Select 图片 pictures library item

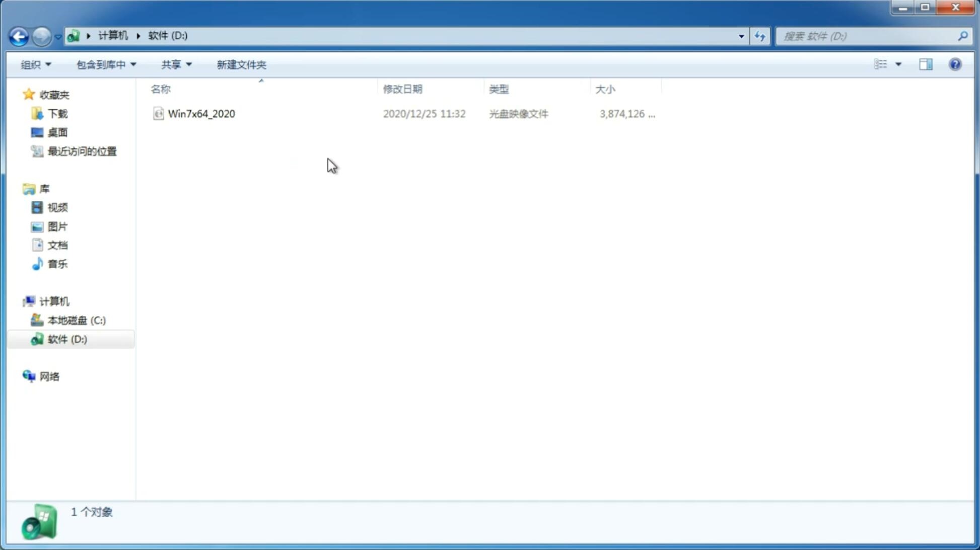coord(57,226)
